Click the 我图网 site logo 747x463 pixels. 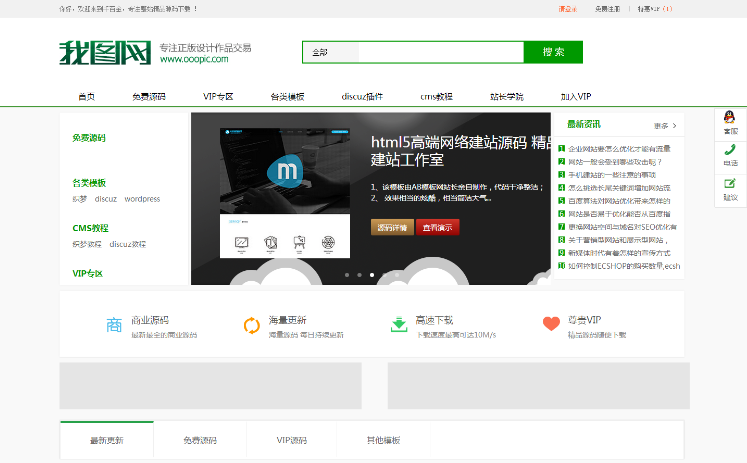click(104, 52)
